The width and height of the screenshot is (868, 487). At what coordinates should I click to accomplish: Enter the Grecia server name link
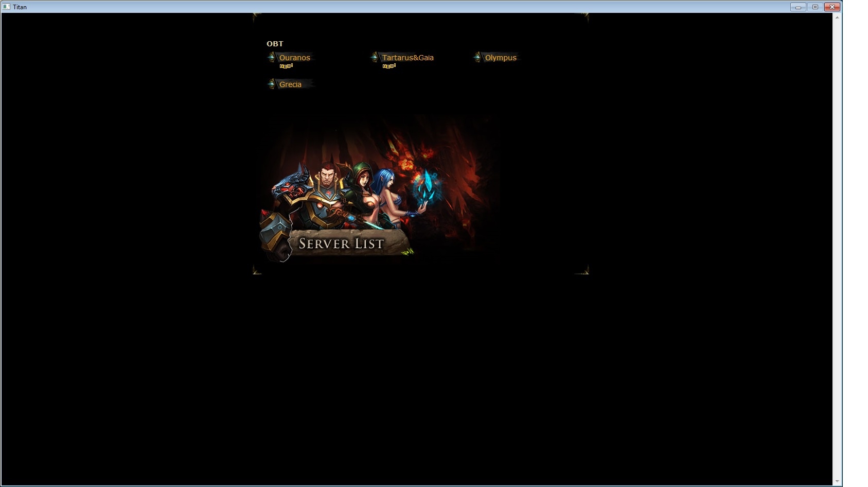[x=290, y=84]
